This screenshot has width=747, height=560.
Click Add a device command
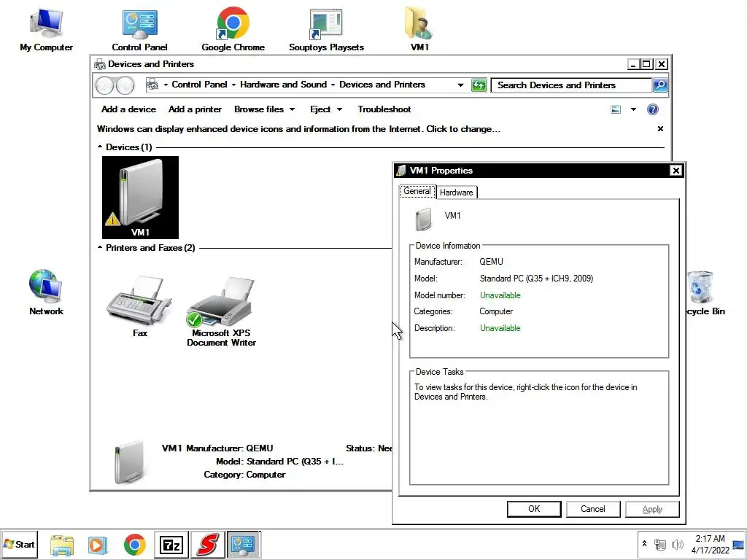pyautogui.click(x=128, y=109)
